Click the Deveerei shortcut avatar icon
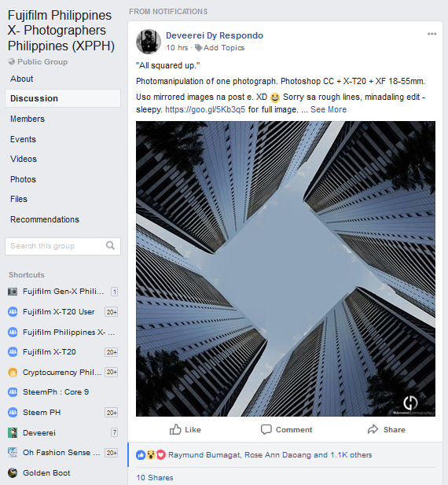The image size is (448, 485). pyautogui.click(x=13, y=432)
